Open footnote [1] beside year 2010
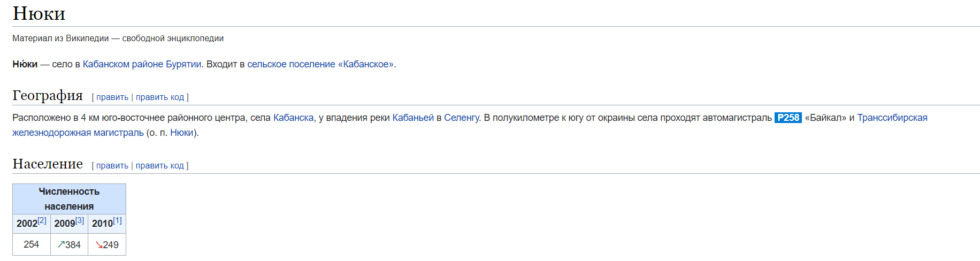 [118, 220]
